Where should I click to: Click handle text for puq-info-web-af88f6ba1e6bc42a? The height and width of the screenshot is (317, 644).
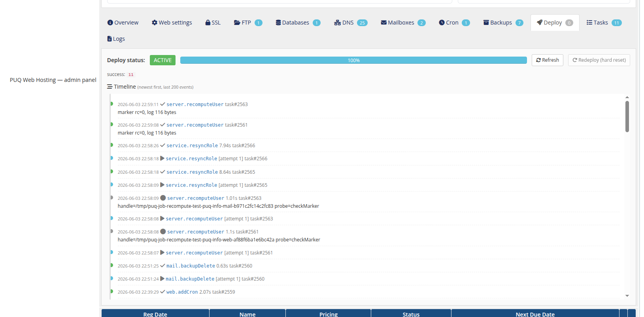click(219, 240)
